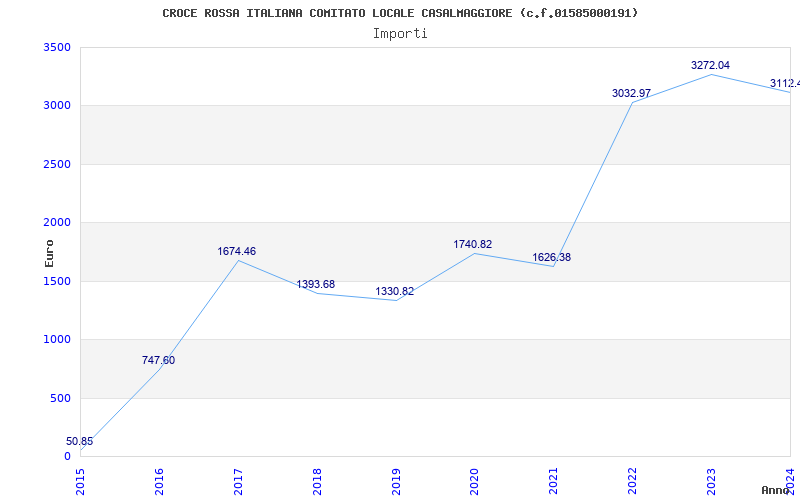Click year label 2019
800x500 pixels.
[395, 481]
